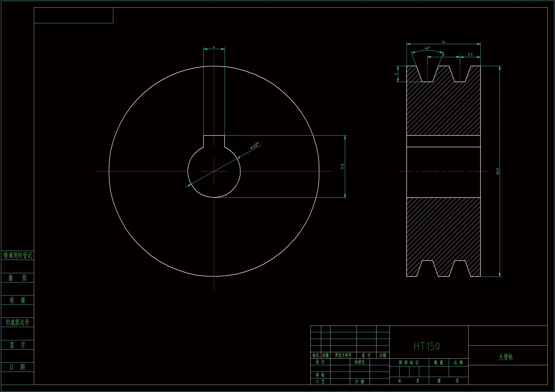
Task: Click the φ10 bore diameter dimension text
Action: 254,146
